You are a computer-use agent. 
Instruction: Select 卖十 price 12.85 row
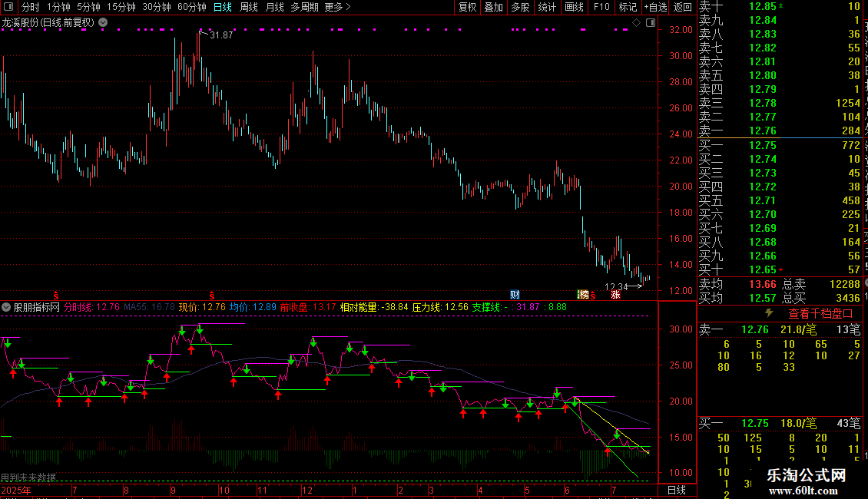(x=780, y=6)
